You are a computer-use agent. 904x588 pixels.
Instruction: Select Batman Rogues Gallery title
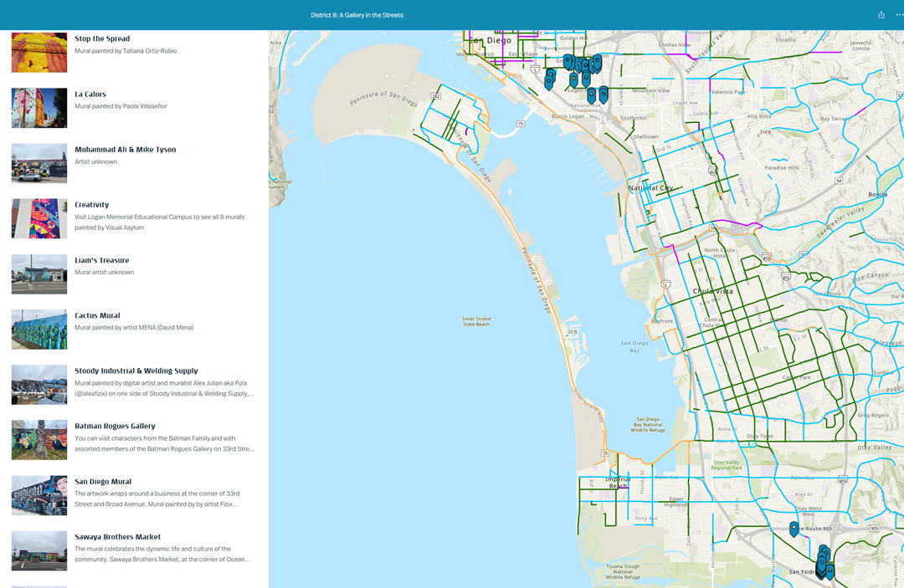tap(115, 426)
